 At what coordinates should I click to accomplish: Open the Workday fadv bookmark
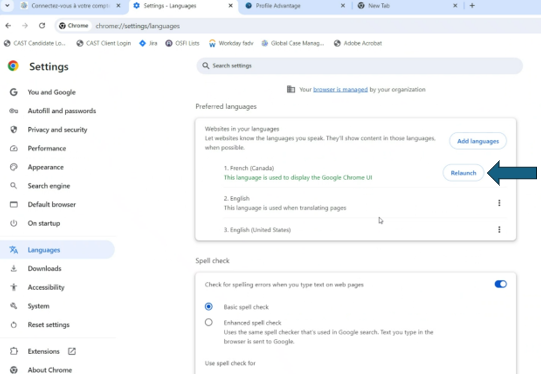click(x=231, y=43)
